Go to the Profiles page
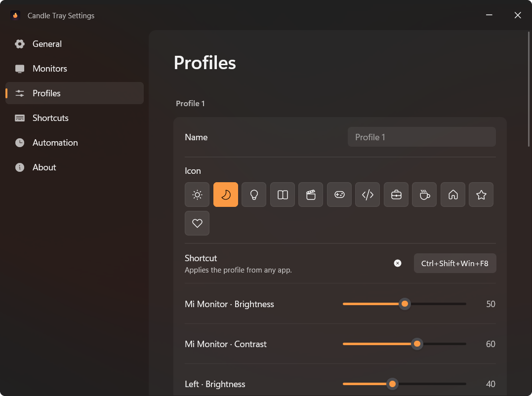The image size is (532, 396). pyautogui.click(x=75, y=93)
